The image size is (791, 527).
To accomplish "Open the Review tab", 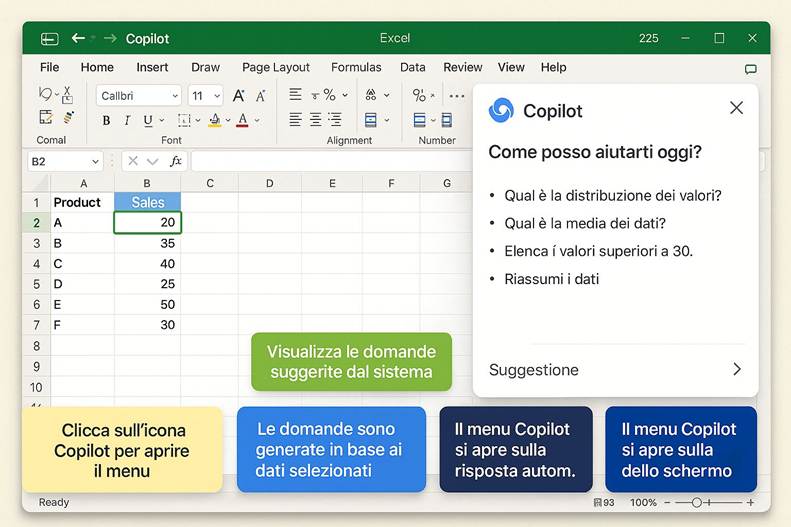I will coord(463,67).
